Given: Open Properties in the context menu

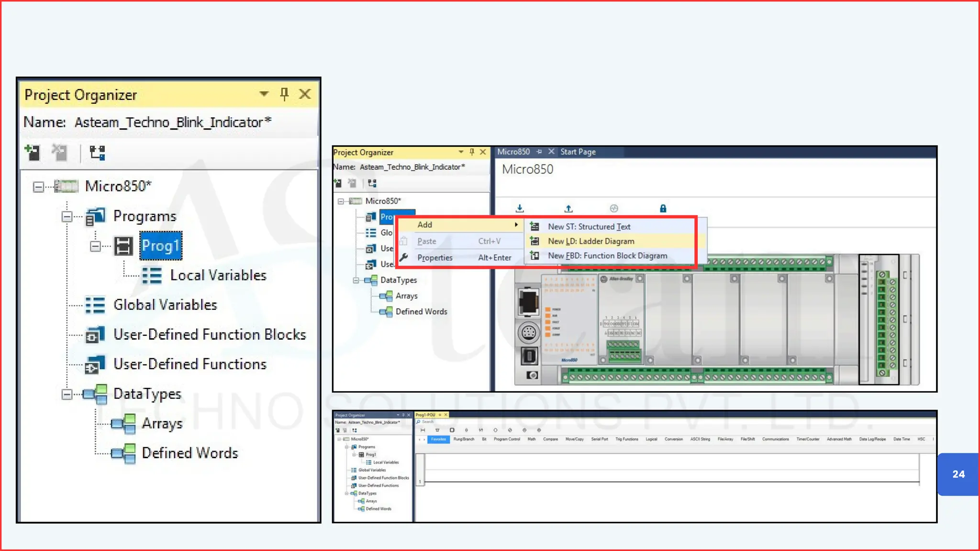Looking at the screenshot, I should pos(434,258).
